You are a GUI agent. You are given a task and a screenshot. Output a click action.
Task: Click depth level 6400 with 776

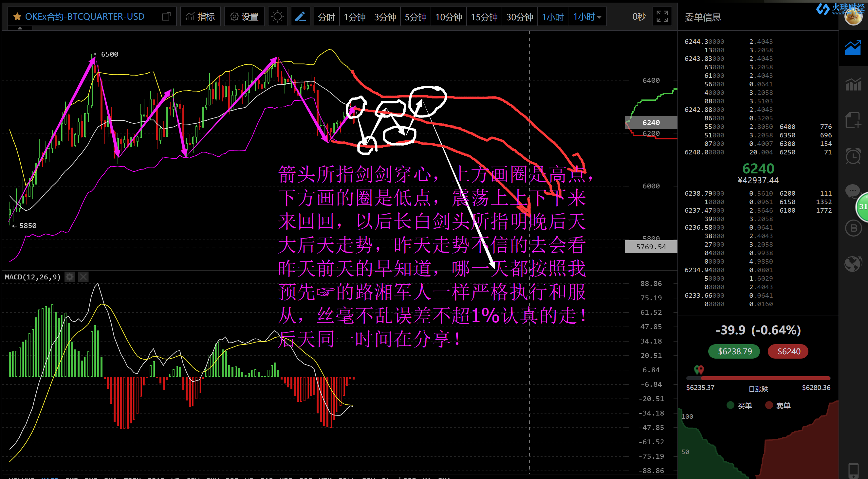(x=806, y=127)
